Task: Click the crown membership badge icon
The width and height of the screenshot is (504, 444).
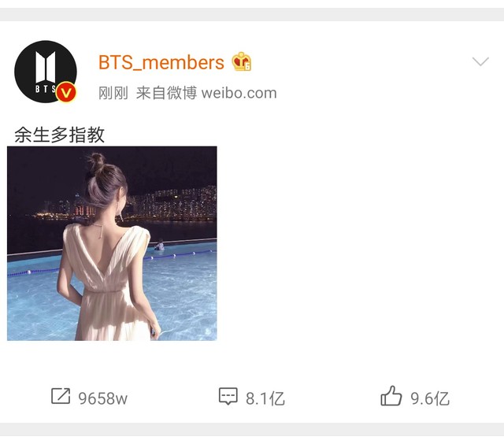Action: tap(242, 61)
